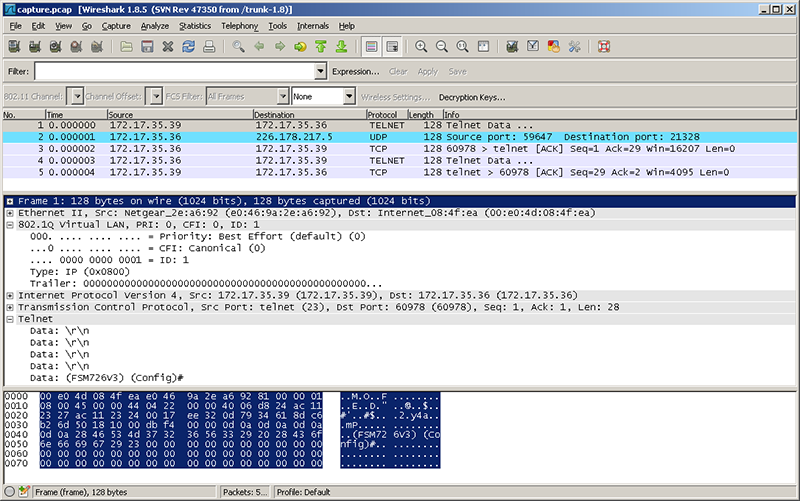Open the Capture Options toolbar icon
Image resolution: width=800 pixels, height=501 pixels.
[x=35, y=47]
